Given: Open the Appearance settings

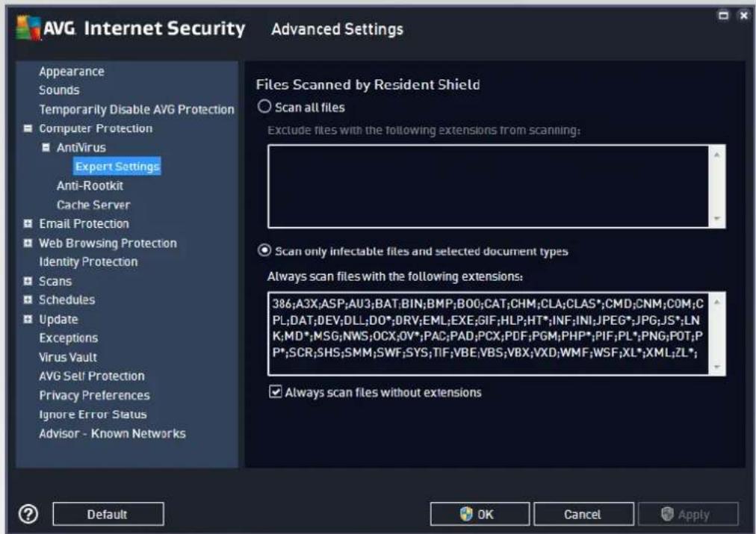Looking at the screenshot, I should pos(72,72).
